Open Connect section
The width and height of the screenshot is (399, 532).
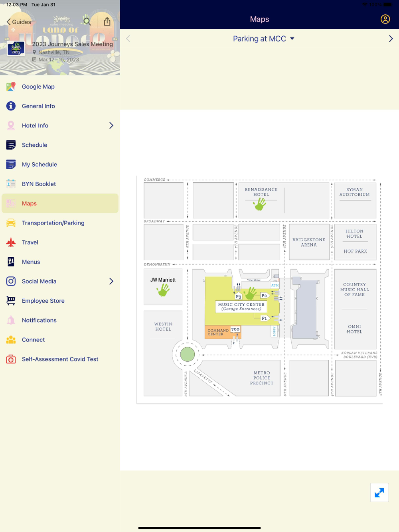click(x=60, y=340)
